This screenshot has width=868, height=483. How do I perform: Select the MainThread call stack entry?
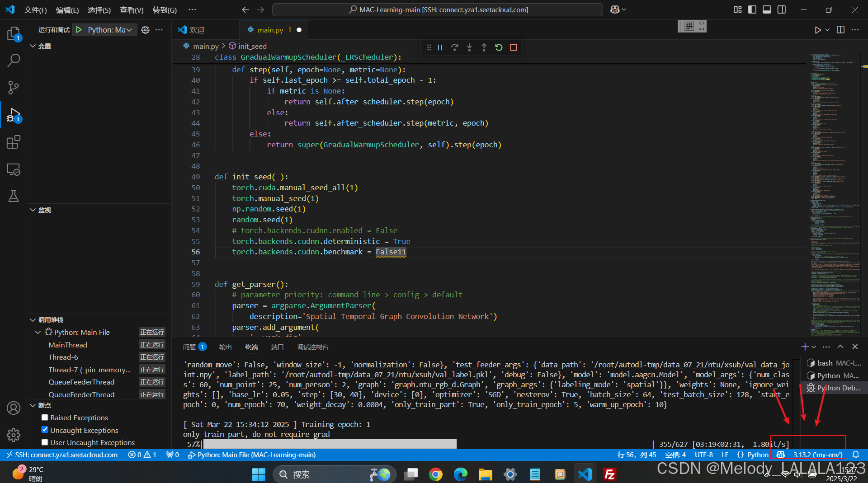[x=68, y=345]
